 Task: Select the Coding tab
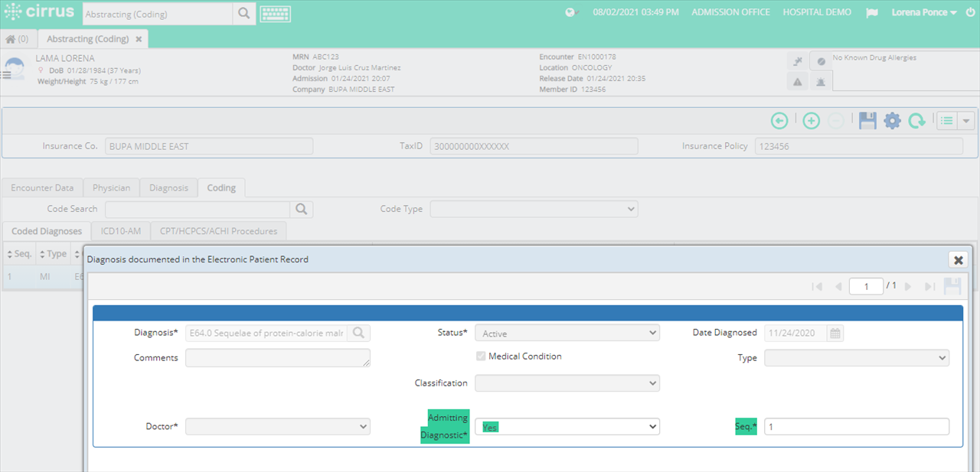pyautogui.click(x=221, y=187)
